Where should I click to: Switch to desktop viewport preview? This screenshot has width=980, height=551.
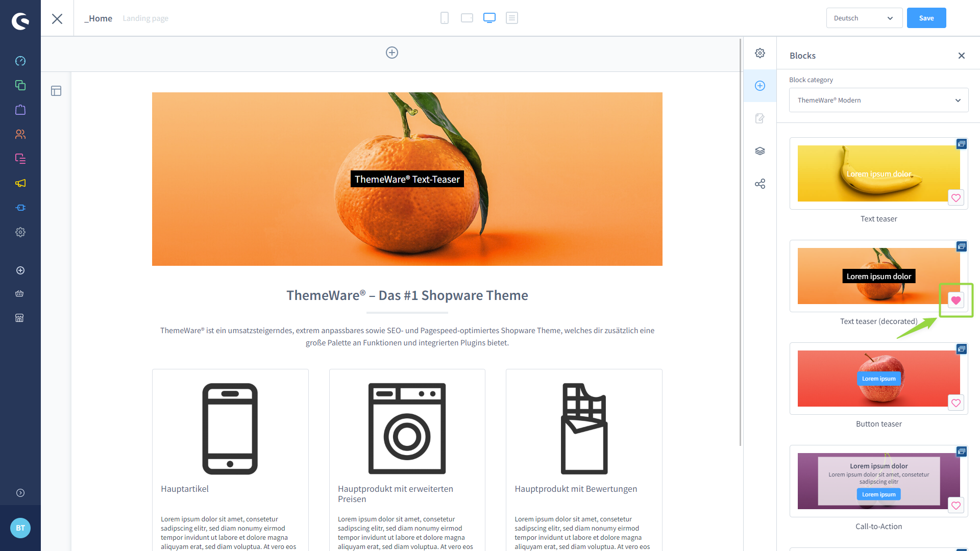pyautogui.click(x=489, y=18)
